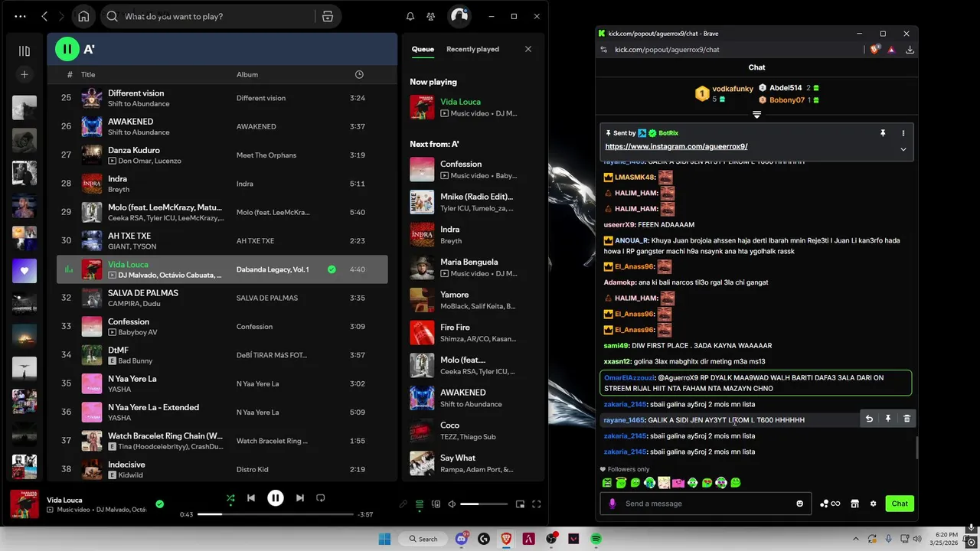Click the Send a message field

coord(706,504)
